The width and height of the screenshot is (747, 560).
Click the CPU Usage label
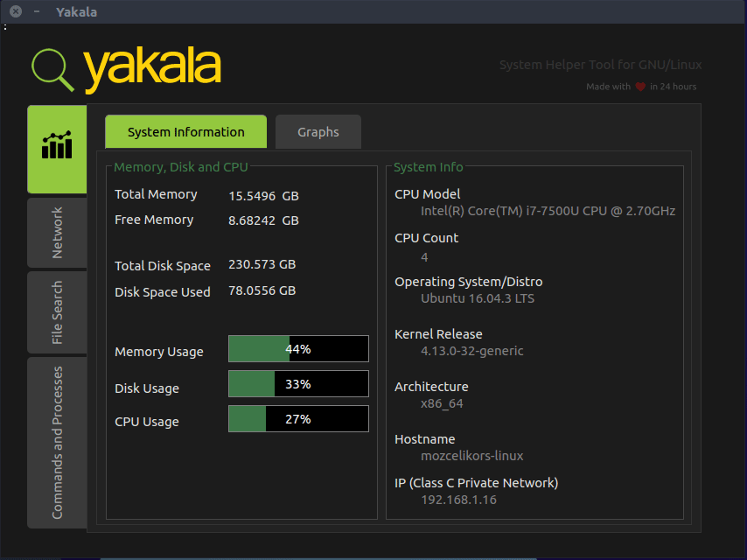tap(147, 422)
